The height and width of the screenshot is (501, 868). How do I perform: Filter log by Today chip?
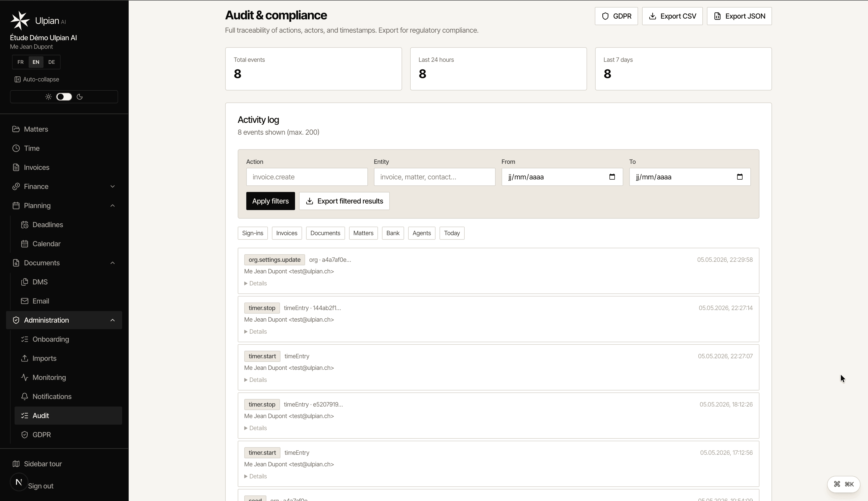point(452,233)
